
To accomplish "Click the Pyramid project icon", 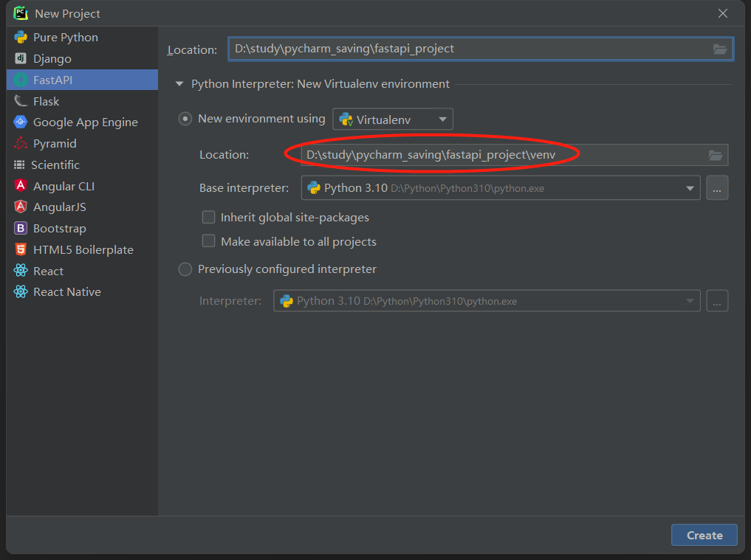I will 21,144.
